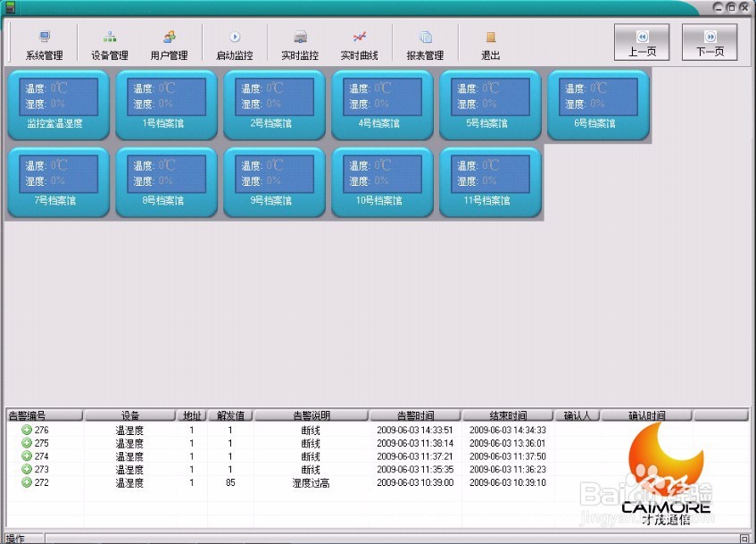The height and width of the screenshot is (544, 756).
Task: Select alarm time 2009-06-03 11:35:35
Action: pos(415,469)
